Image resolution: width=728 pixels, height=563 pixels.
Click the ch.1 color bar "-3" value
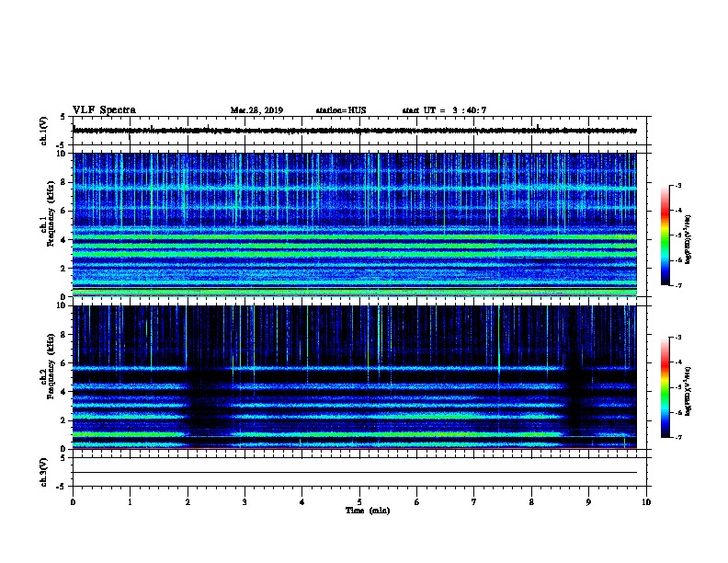pyautogui.click(x=677, y=185)
